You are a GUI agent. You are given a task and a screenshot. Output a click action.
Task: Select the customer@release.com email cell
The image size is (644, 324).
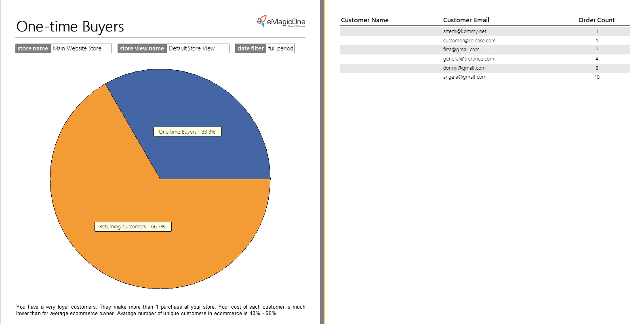click(x=469, y=40)
